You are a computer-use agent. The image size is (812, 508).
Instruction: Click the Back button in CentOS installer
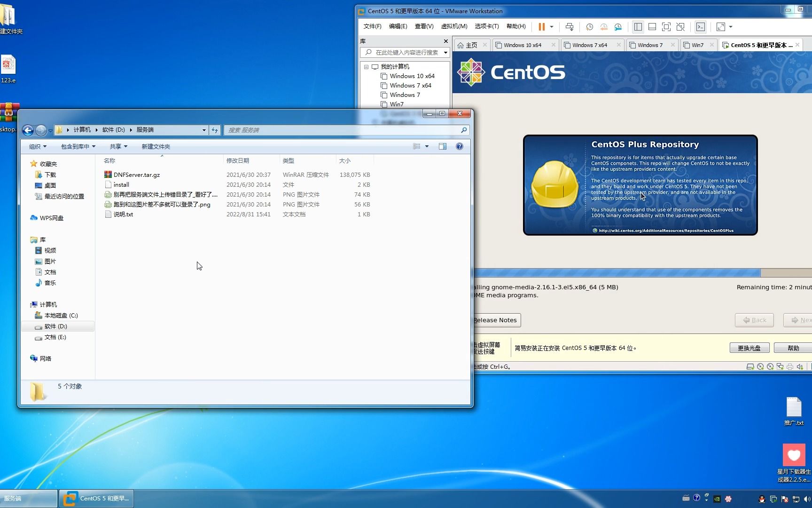pos(755,320)
